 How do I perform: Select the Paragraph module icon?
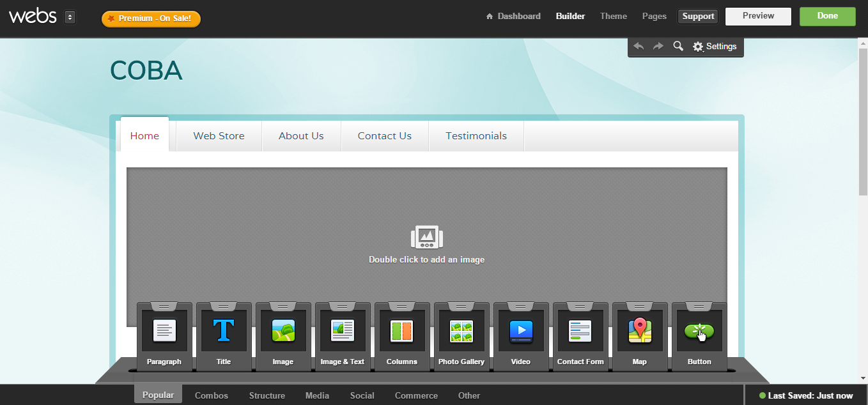[164, 331]
